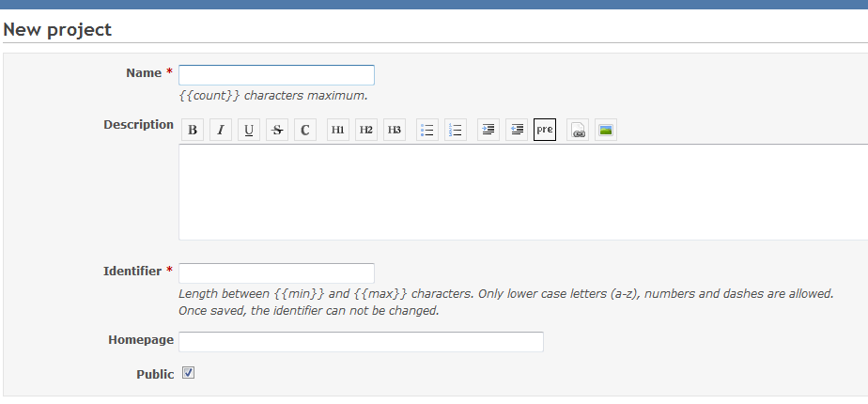This screenshot has height=404, width=868.
Task: Add a blockquote indent to the text
Action: 488,131
